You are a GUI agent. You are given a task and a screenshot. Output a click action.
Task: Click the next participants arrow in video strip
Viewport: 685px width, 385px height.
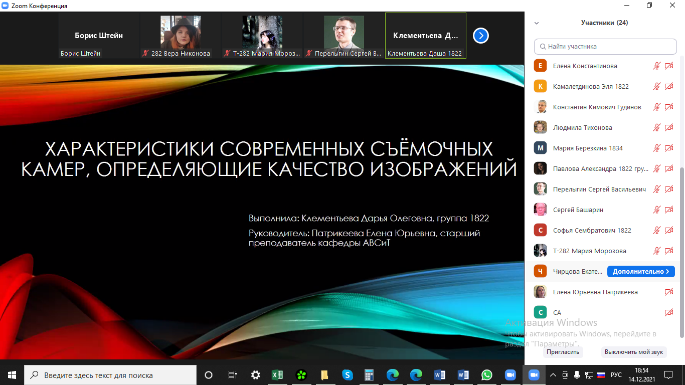481,36
